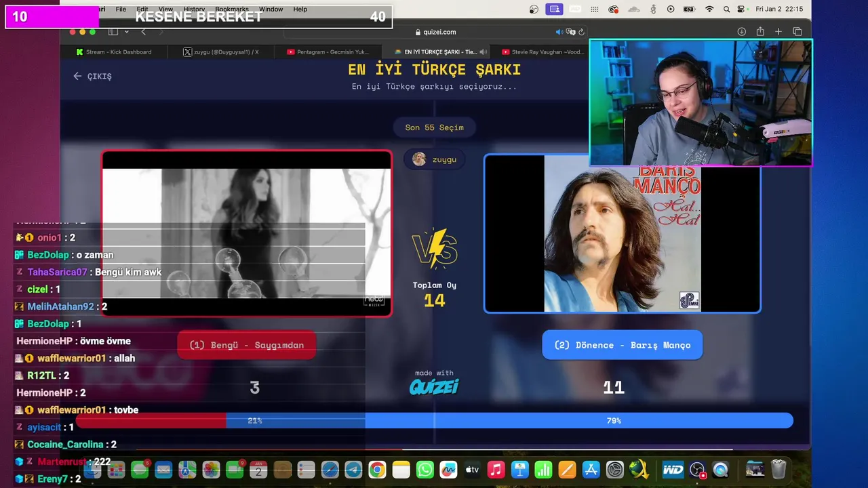Switch to zuygu (@Duyguysal1) / X tab

pos(222,52)
